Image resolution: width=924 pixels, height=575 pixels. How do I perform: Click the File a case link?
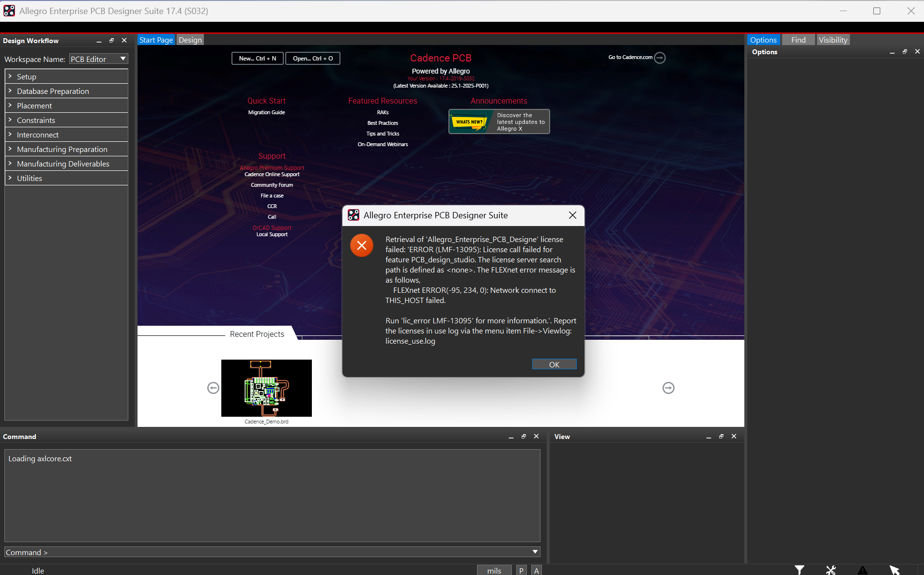click(272, 196)
